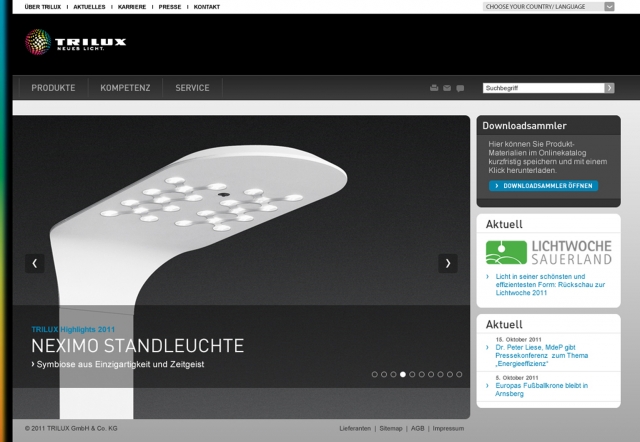This screenshot has width=640, height=442.
Task: Open the PRESSE top link
Action: (x=170, y=7)
